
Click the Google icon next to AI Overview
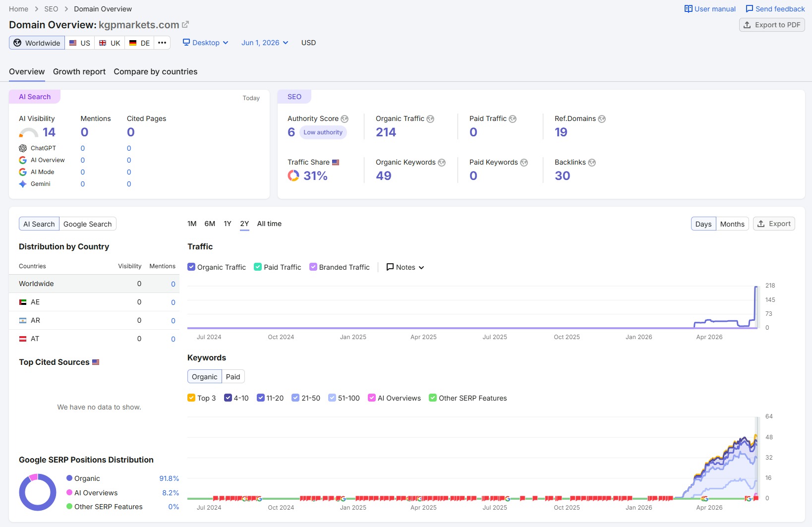point(23,160)
